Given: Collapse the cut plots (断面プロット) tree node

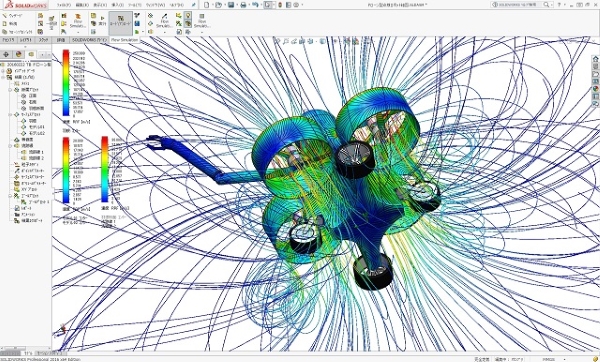Looking at the screenshot, I should 10,90.
